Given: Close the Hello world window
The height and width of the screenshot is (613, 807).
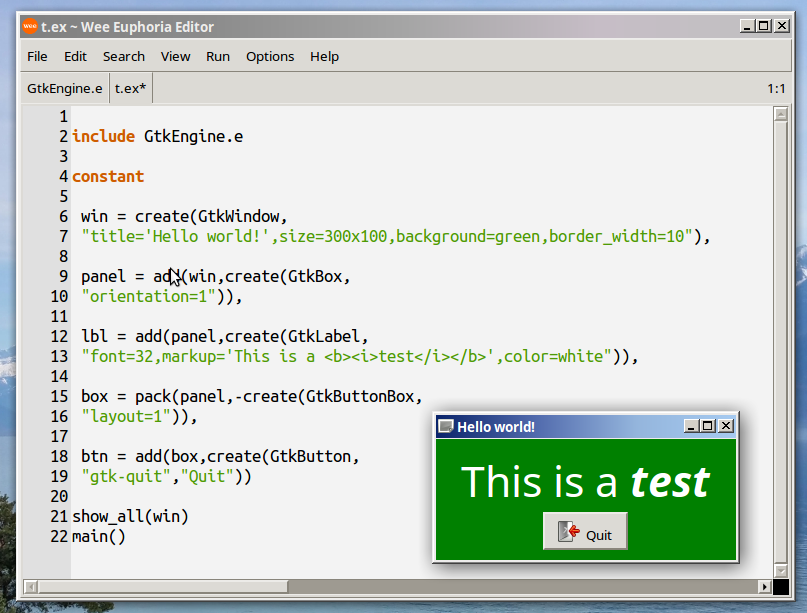Looking at the screenshot, I should tap(726, 426).
